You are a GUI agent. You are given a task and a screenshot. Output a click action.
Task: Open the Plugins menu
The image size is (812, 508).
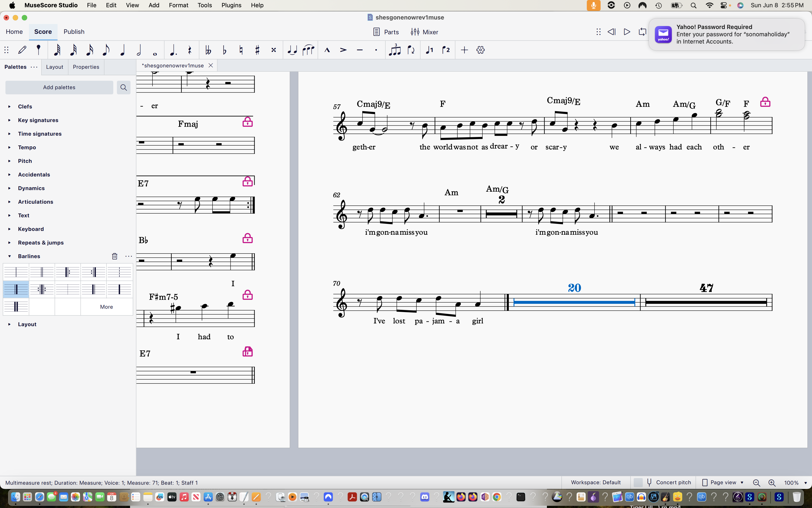(x=231, y=5)
